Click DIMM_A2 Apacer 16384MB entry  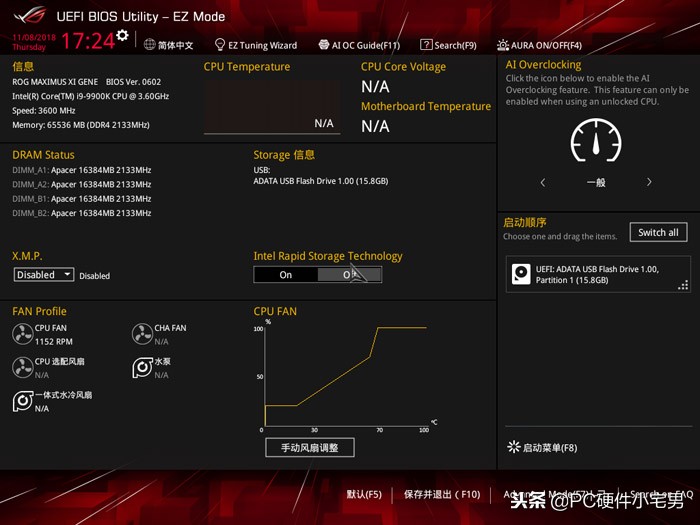click(82, 184)
